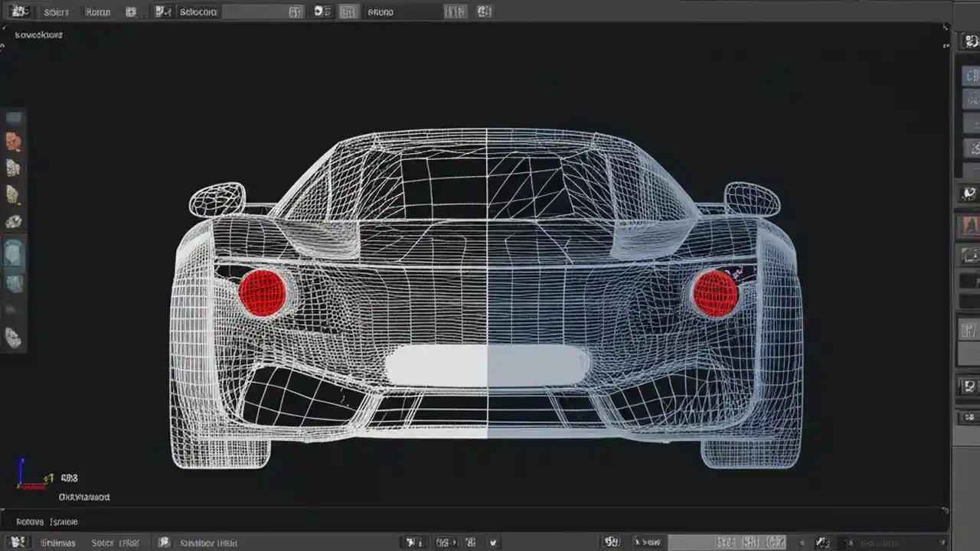Toggle X-ray wireframe shading mode button
This screenshot has height=551, width=980.
(x=485, y=11)
